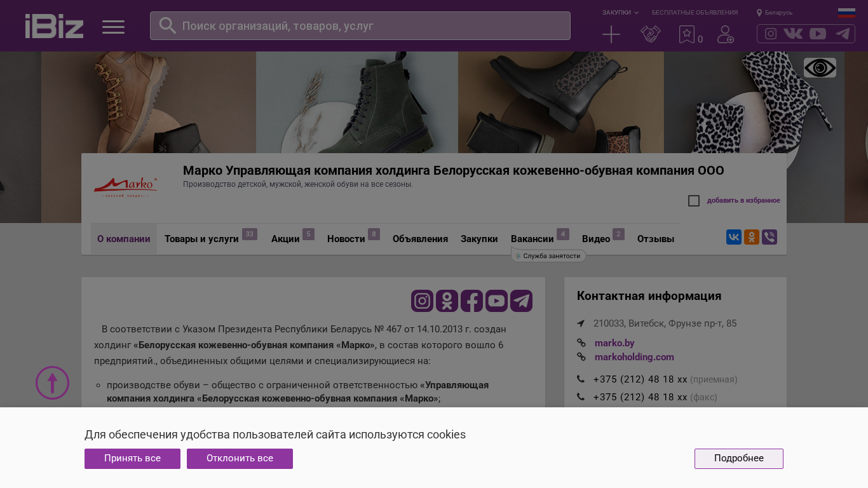Expand the ЗАКУПКИ dropdown
The width and height of the screenshot is (868, 488).
621,13
